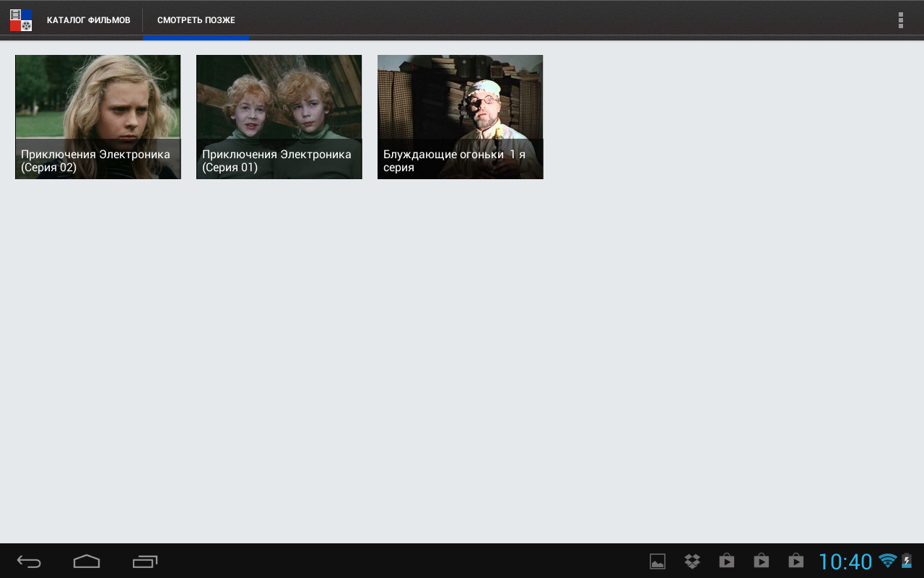This screenshot has width=924, height=578.
Task: Tap the Wi-Fi signal indicator
Action: (888, 561)
